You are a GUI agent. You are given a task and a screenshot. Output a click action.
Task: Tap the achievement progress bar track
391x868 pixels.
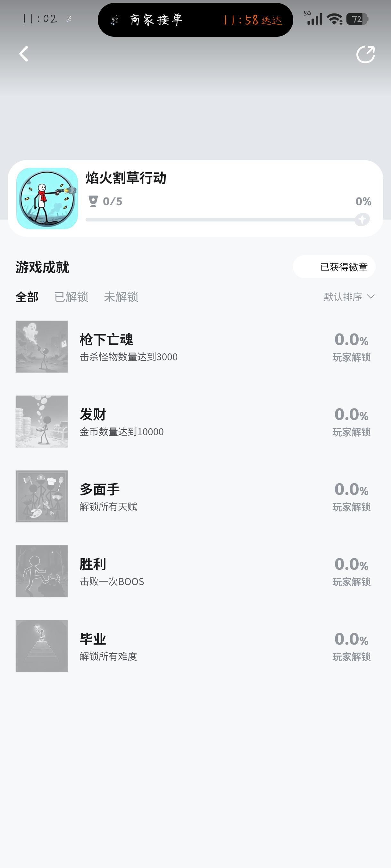[219, 220]
